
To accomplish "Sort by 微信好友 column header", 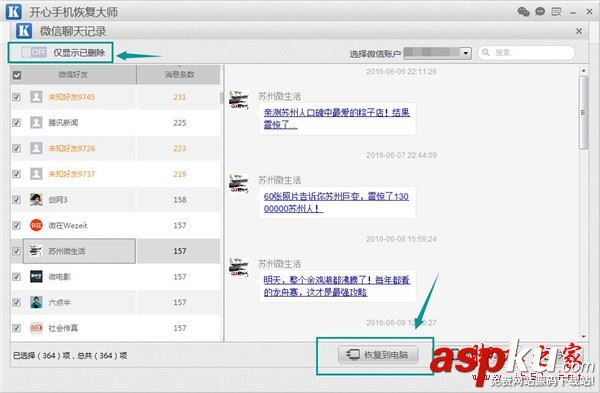I will point(73,75).
